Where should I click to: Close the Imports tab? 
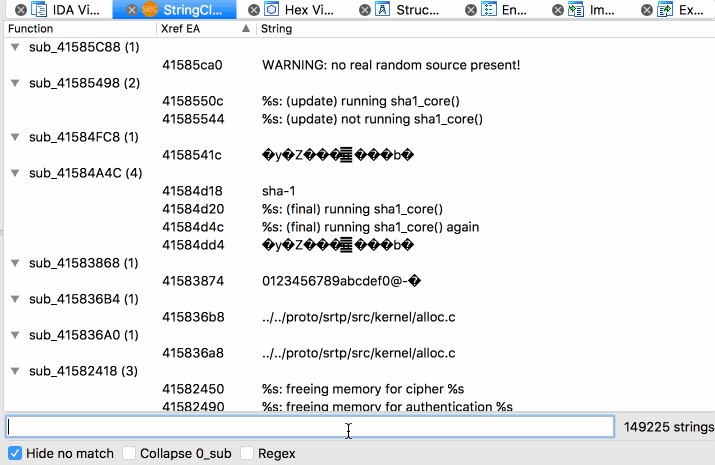558,10
